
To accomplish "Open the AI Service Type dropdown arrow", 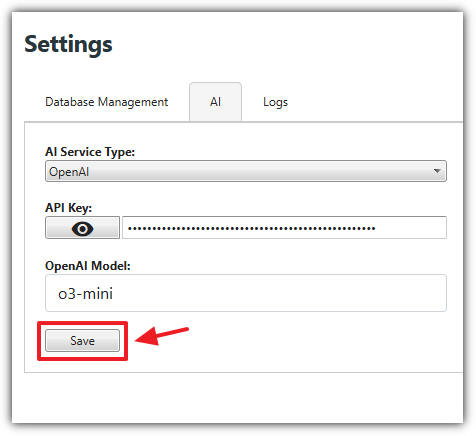I will tap(437, 171).
